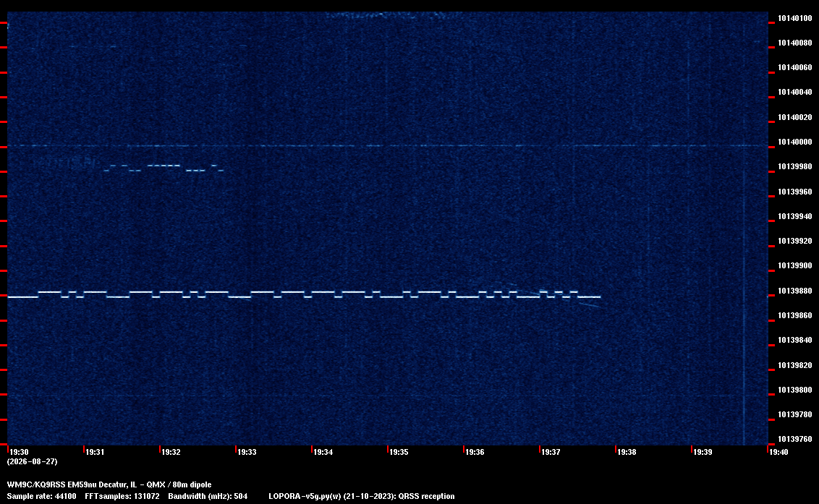Viewport: 819px width, 504px height.
Task: Click the LOPORA-v5g.py QRSS reception text
Action: (x=362, y=496)
